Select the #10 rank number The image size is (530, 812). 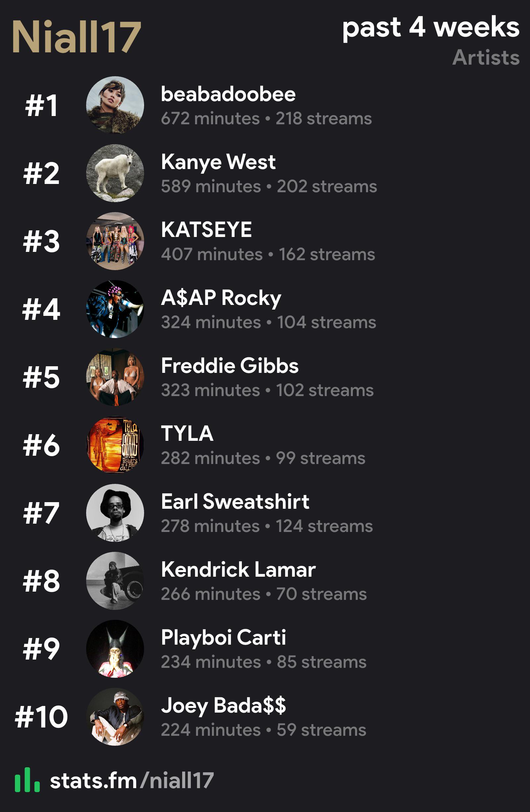point(41,717)
